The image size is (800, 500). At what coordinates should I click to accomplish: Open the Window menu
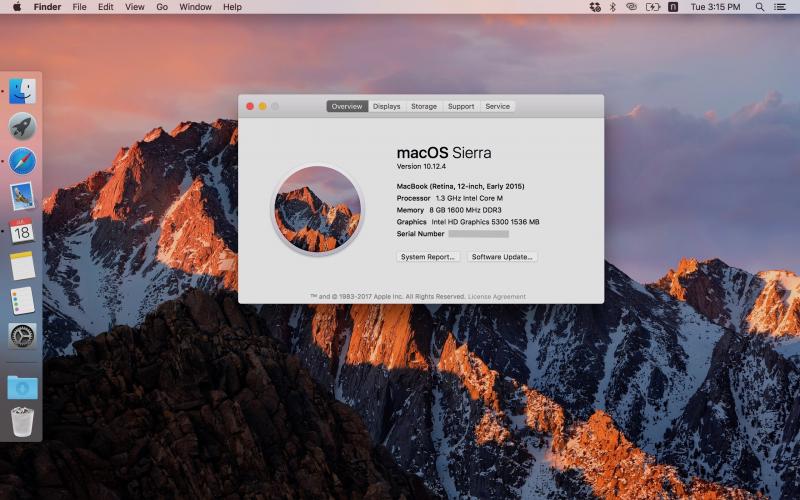click(x=195, y=7)
